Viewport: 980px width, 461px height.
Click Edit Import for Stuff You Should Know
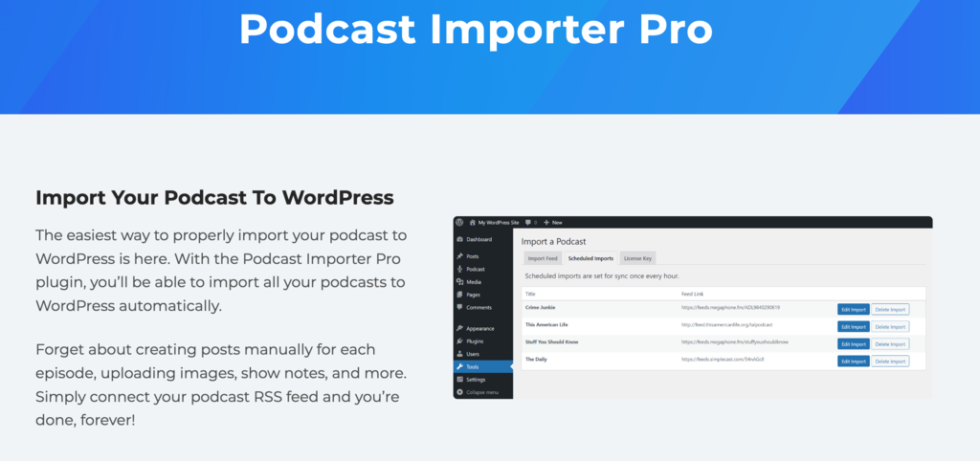click(853, 343)
